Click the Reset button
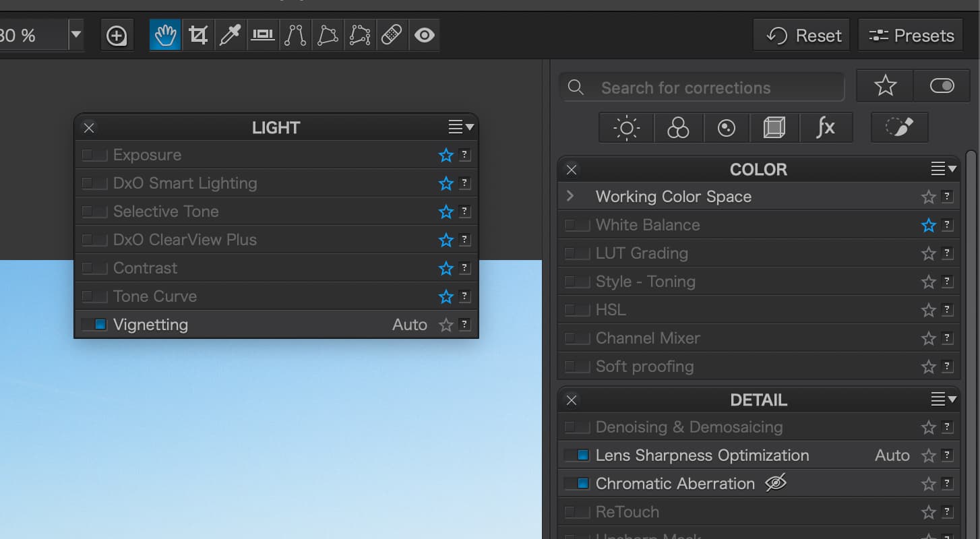Screen dimensions: 980x539 coord(804,36)
